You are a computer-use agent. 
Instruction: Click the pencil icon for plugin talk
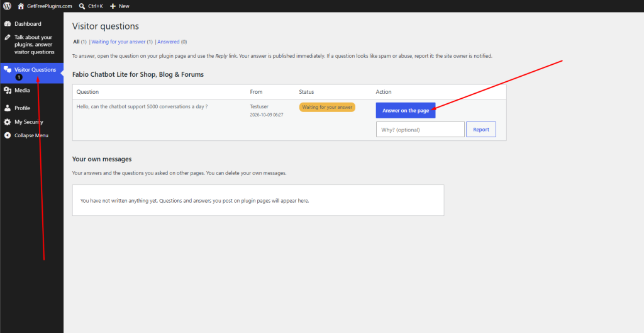coord(7,37)
